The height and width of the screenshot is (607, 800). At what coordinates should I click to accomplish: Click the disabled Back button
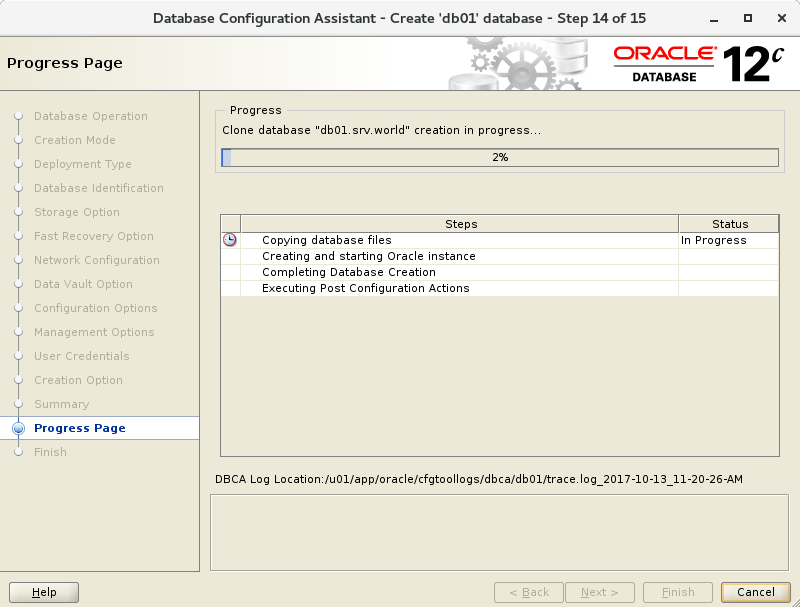529,592
